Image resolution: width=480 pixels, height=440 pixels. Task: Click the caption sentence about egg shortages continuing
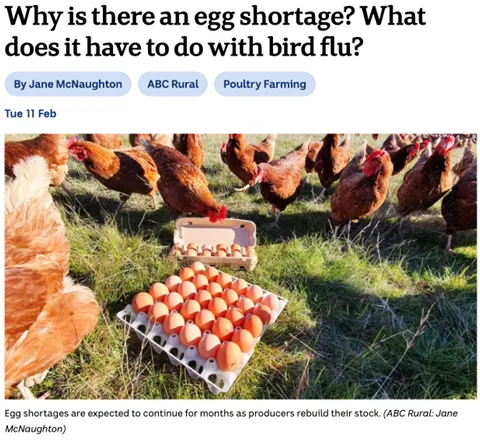[x=192, y=413]
